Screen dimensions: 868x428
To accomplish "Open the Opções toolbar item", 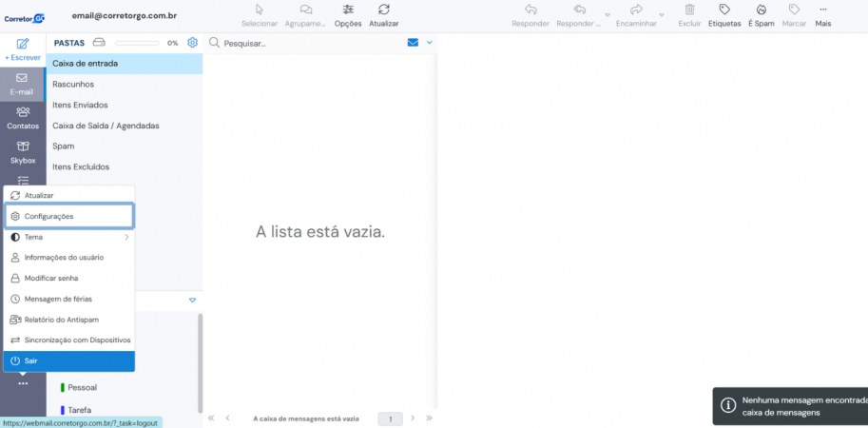I will click(x=348, y=15).
